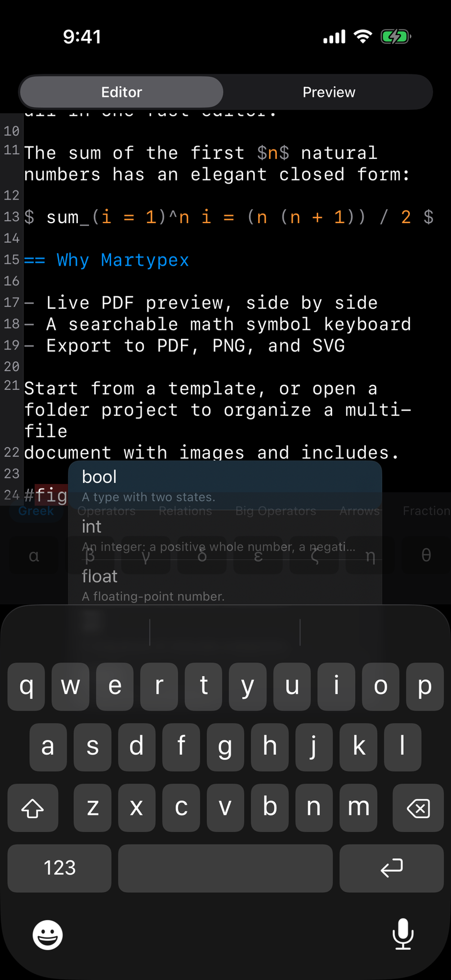
Task: Tap the z key
Action: (92, 808)
